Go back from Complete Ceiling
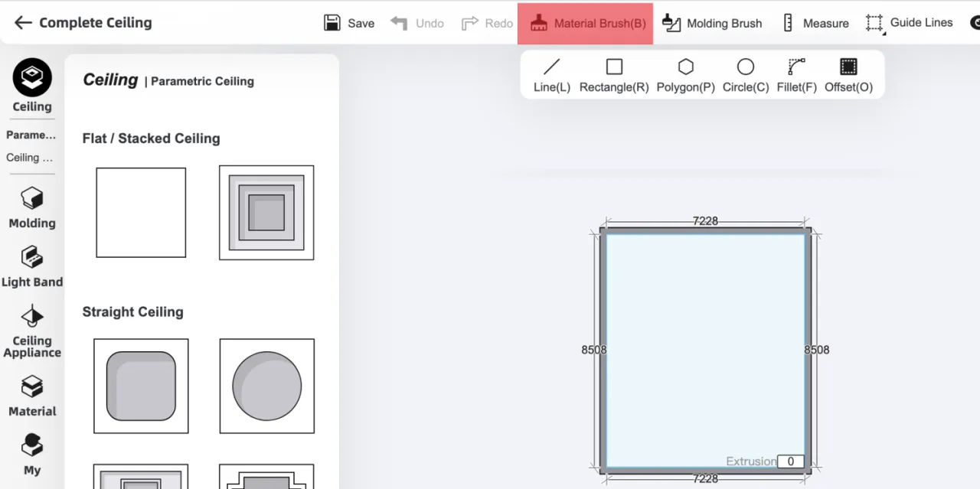The image size is (980, 489). [23, 23]
